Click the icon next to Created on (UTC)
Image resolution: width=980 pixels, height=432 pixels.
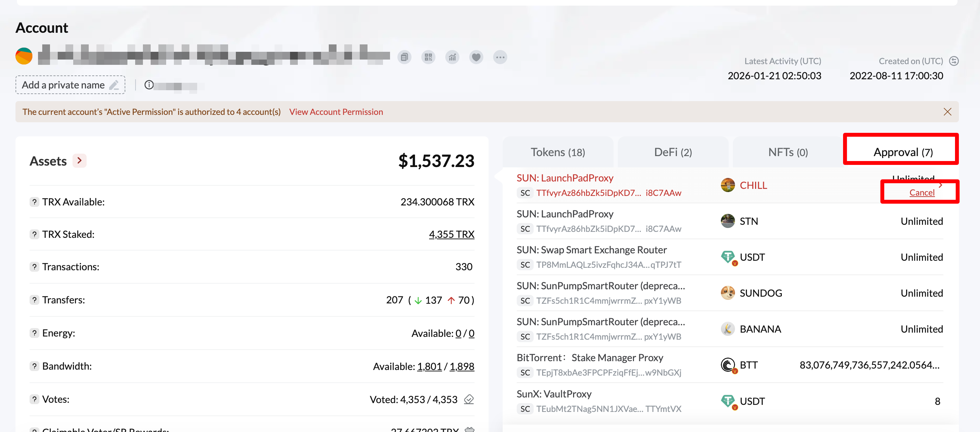[953, 61]
